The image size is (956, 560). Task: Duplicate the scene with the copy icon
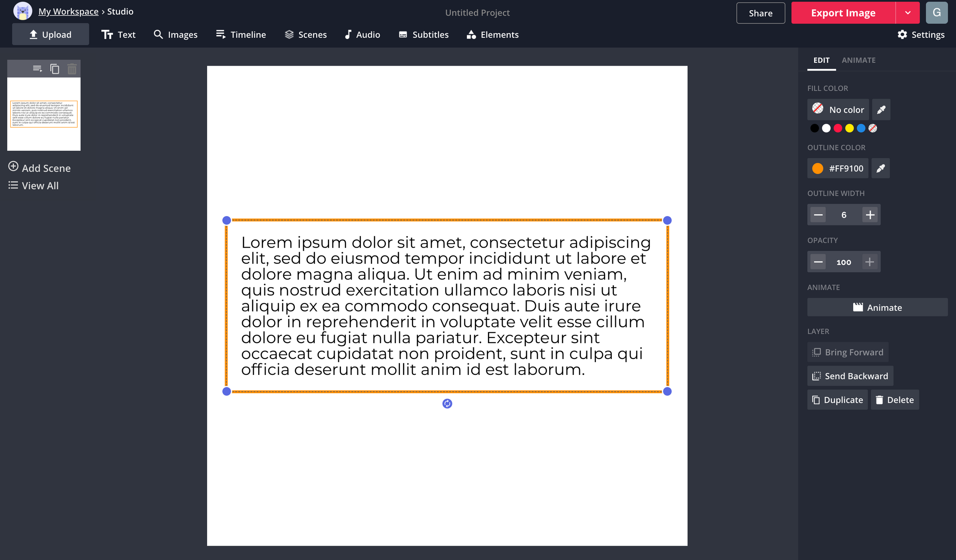pyautogui.click(x=55, y=68)
